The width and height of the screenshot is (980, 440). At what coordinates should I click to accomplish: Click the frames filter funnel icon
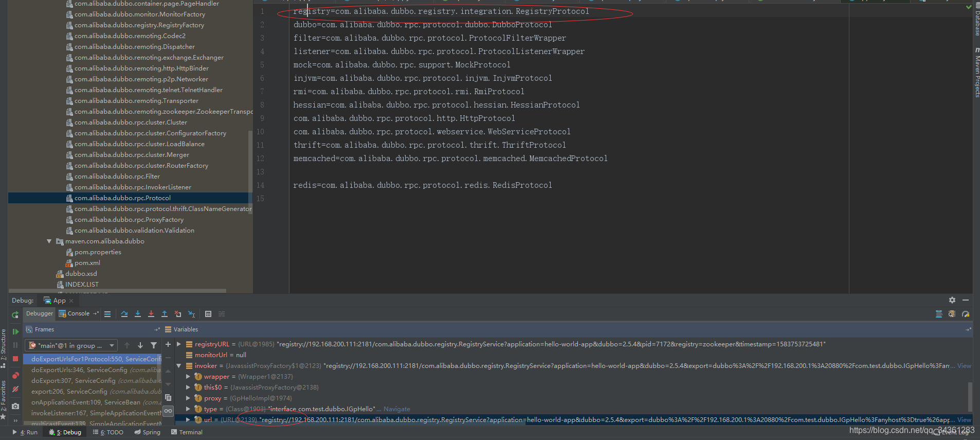(154, 345)
